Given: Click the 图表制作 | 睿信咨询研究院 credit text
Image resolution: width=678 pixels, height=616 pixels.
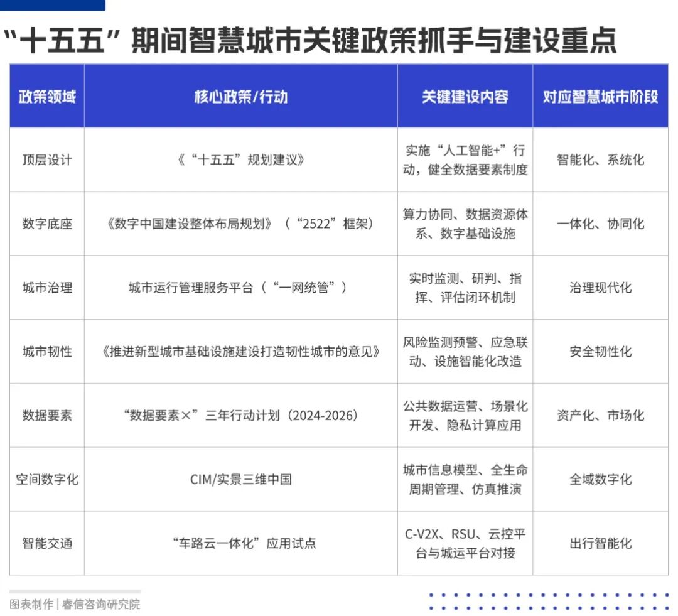Looking at the screenshot, I should click(x=75, y=604).
